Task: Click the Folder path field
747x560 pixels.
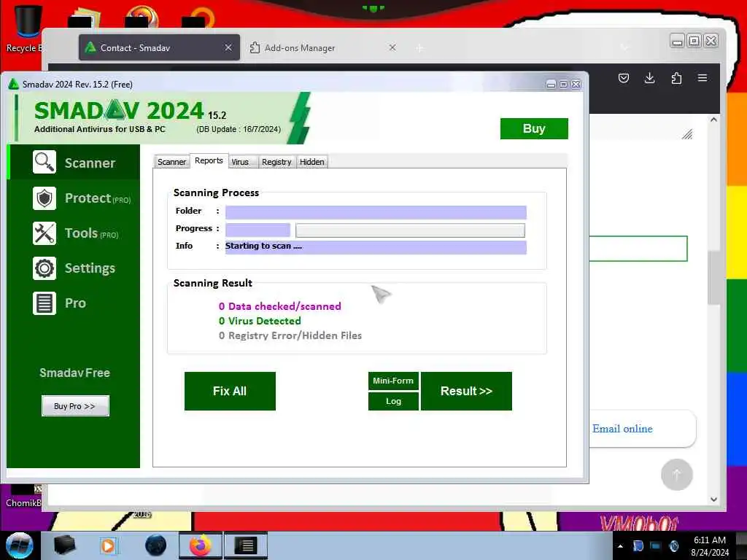Action: tap(376, 212)
